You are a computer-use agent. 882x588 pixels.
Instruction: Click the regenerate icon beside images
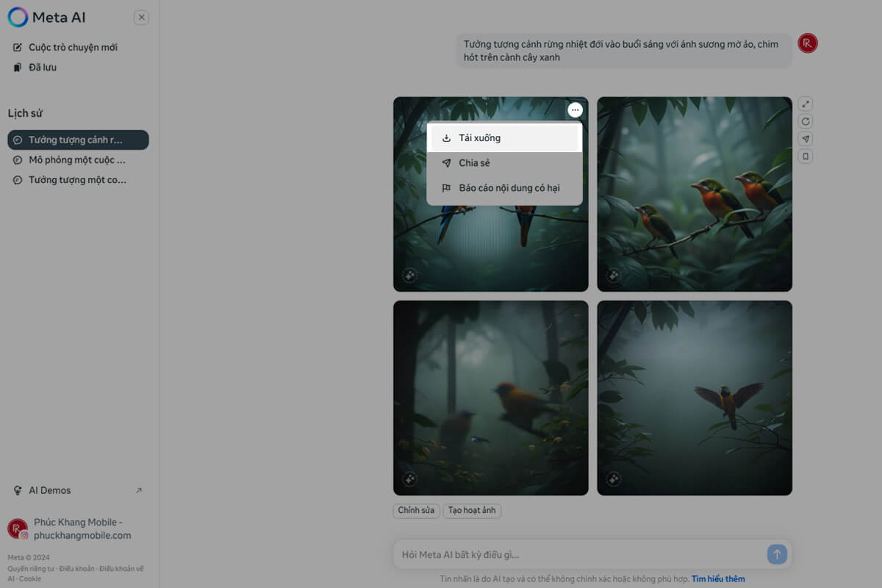click(806, 122)
